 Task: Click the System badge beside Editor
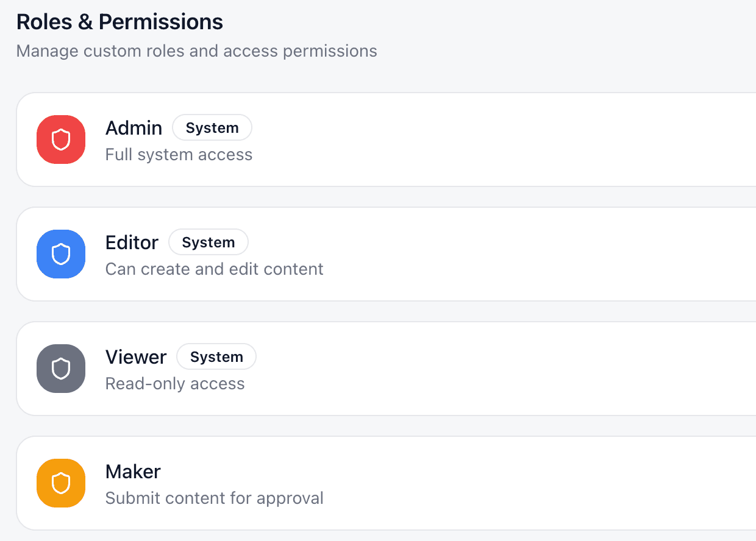209,242
